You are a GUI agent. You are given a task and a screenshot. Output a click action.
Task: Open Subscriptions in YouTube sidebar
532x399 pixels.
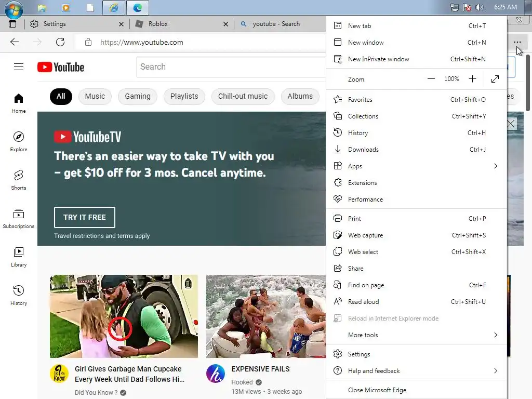pyautogui.click(x=19, y=219)
